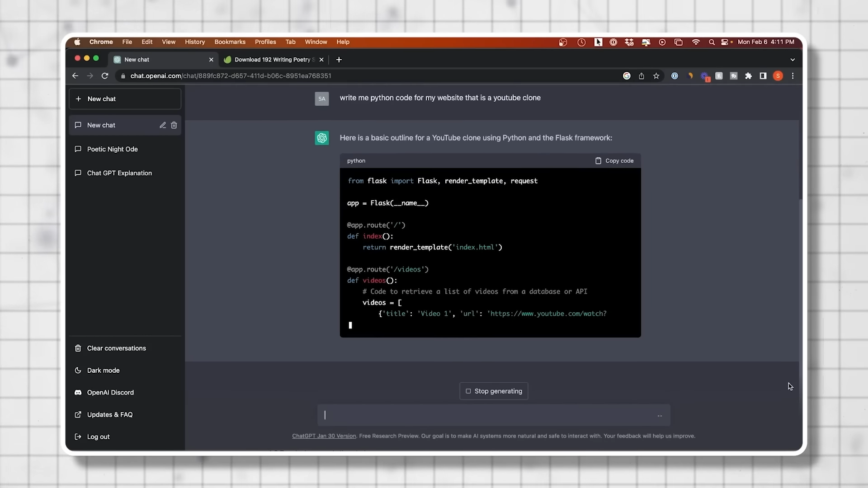The height and width of the screenshot is (488, 868).
Task: Toggle Dark mode in the sidebar
Action: click(103, 371)
